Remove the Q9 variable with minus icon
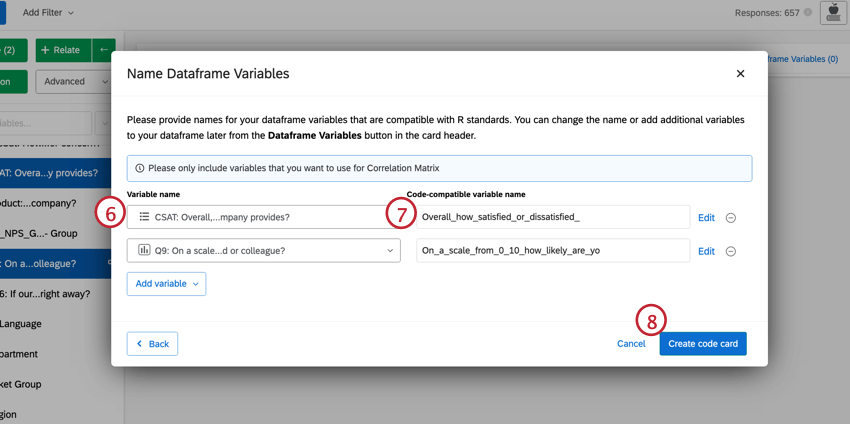The height and width of the screenshot is (424, 850). [730, 251]
